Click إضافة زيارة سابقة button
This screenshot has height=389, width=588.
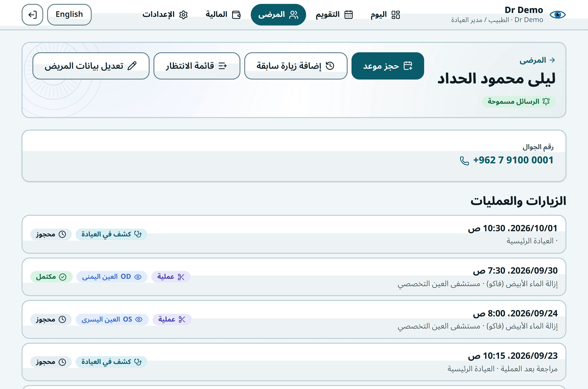[296, 66]
